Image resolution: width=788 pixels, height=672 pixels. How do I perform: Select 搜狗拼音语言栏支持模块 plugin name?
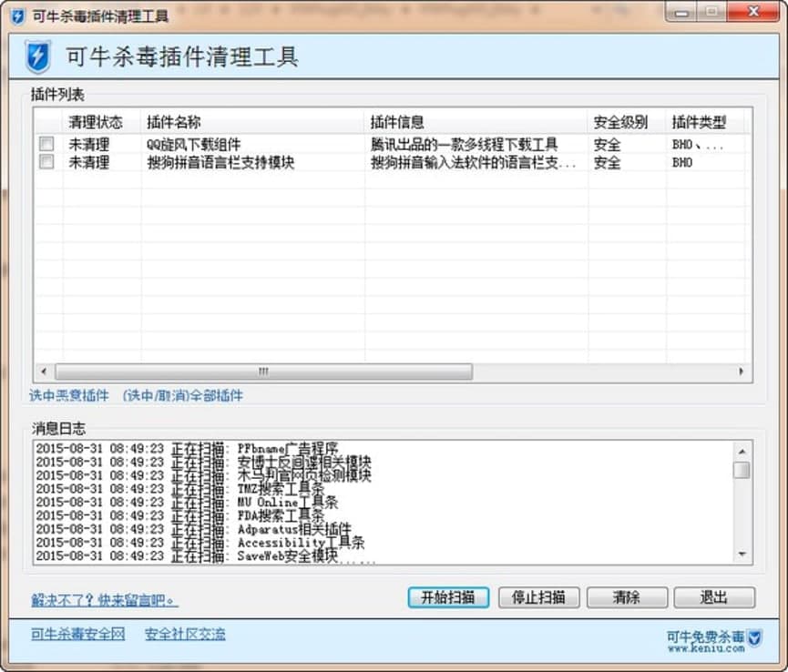pyautogui.click(x=220, y=162)
